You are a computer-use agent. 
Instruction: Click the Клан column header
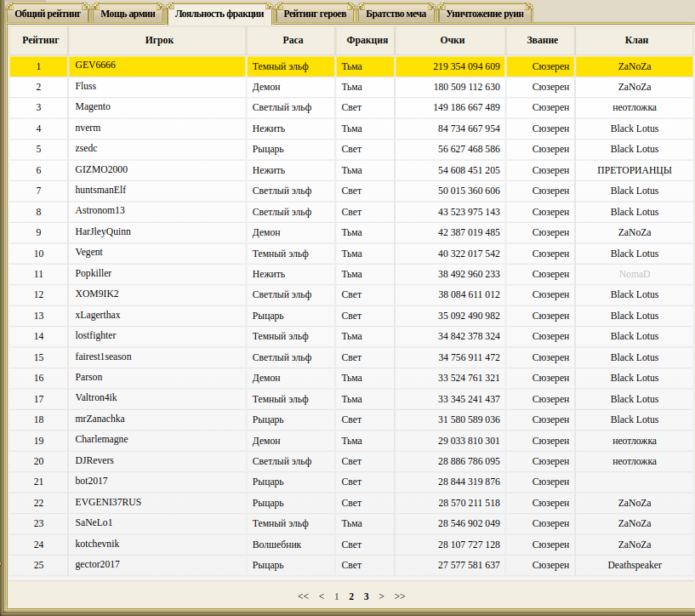[x=635, y=40]
